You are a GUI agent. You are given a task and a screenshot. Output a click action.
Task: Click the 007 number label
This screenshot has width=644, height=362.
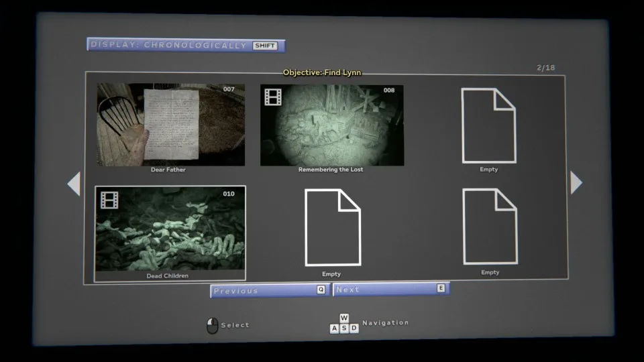pyautogui.click(x=229, y=89)
